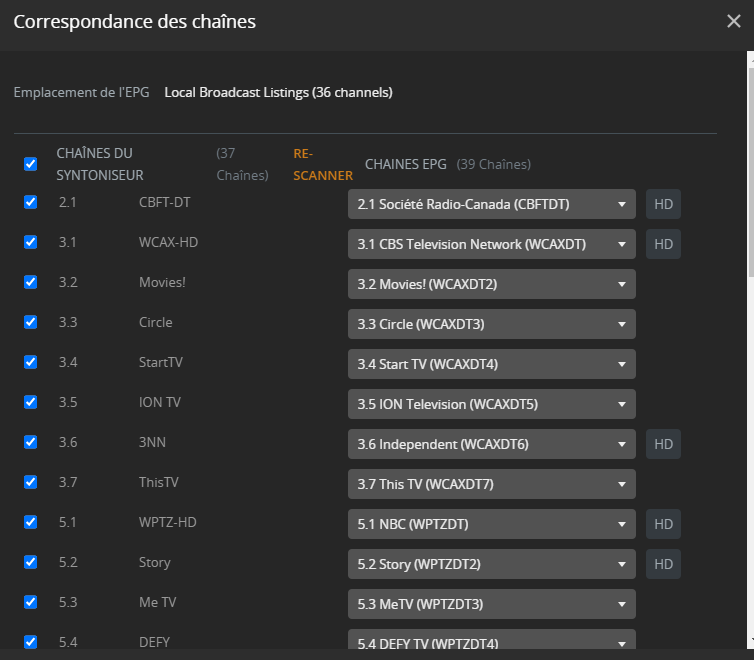Open the 3.7 This TV dropdown
Image resolution: width=754 pixels, height=660 pixels.
click(x=491, y=484)
